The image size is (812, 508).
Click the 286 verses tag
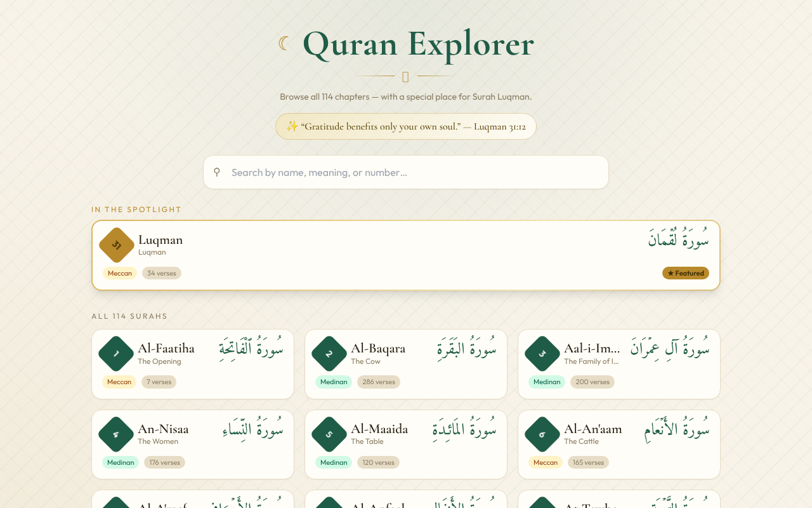coord(379,382)
